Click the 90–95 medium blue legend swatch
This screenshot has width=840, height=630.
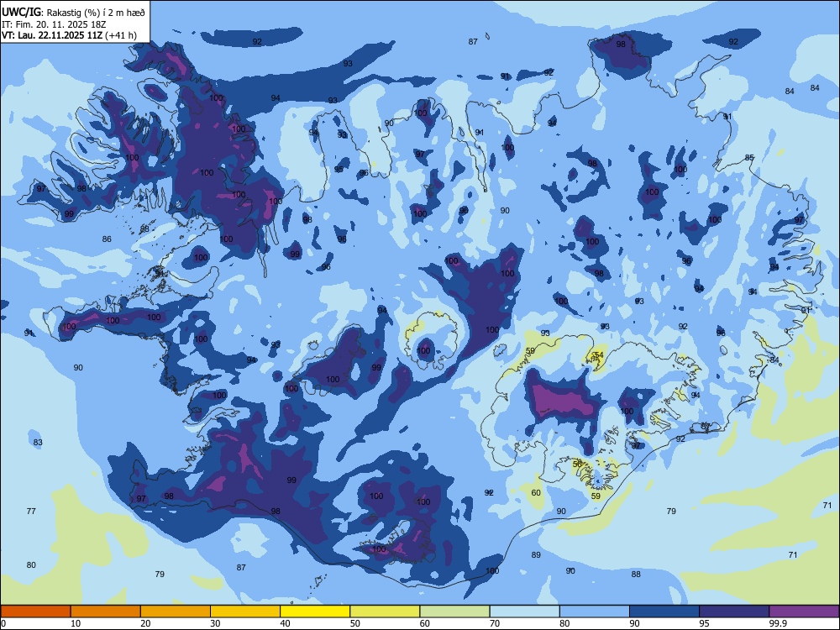click(664, 612)
